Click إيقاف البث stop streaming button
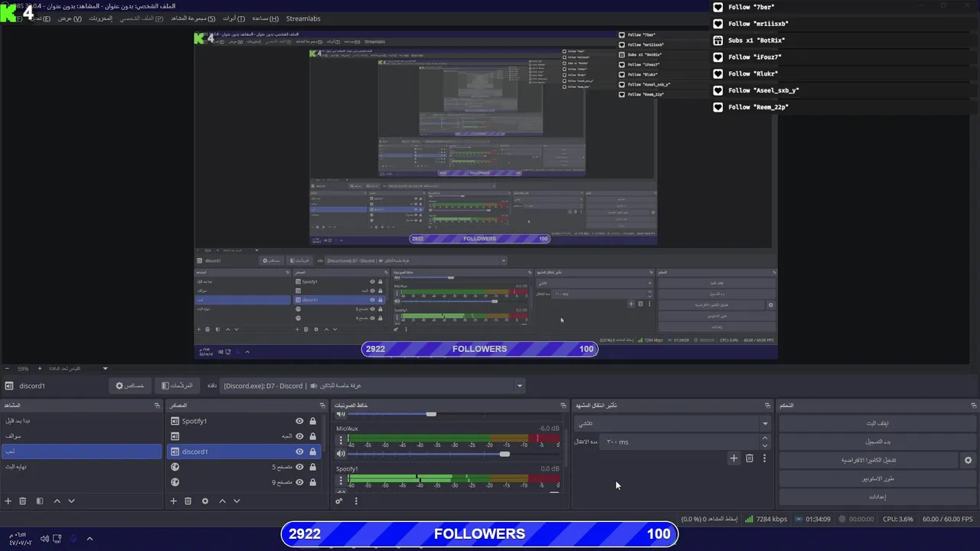Image resolution: width=980 pixels, height=551 pixels. click(877, 423)
